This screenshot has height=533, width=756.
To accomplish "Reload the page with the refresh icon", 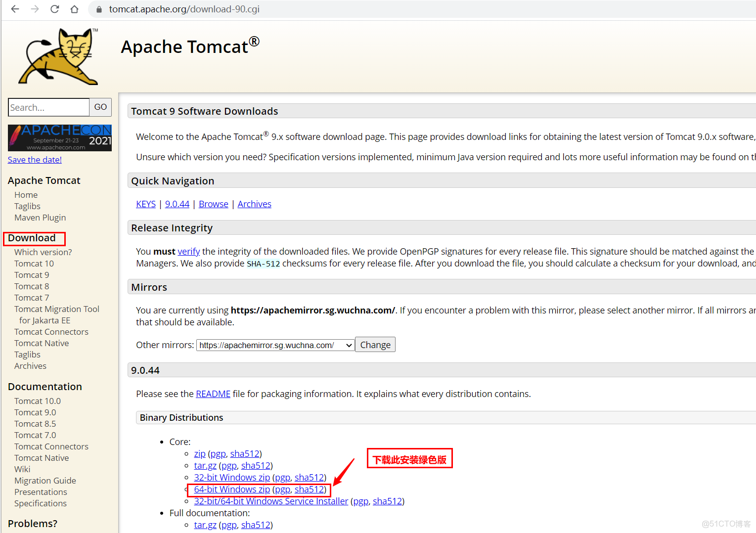I will (54, 9).
